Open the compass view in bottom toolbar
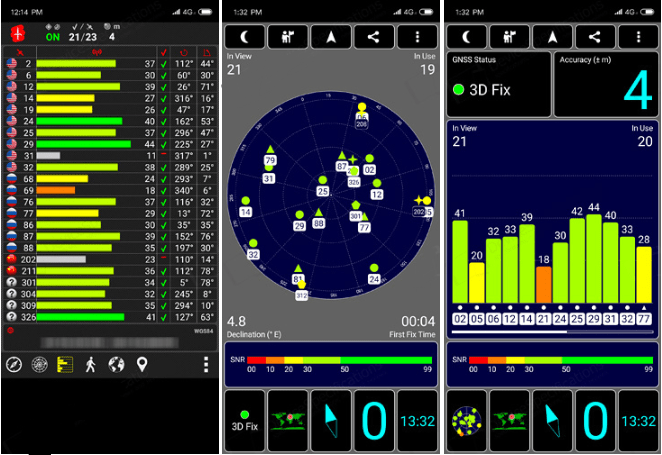 (x=14, y=365)
